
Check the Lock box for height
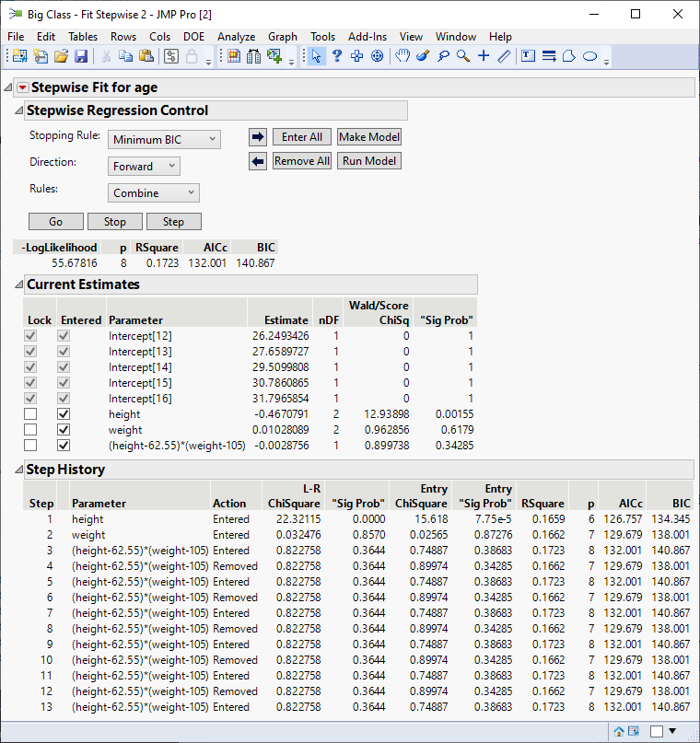[32, 414]
